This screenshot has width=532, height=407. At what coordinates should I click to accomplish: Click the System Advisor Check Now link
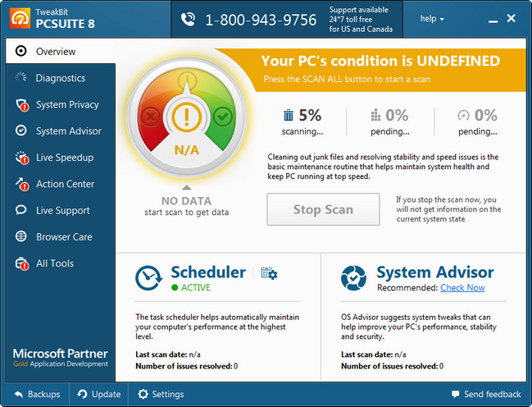[462, 288]
